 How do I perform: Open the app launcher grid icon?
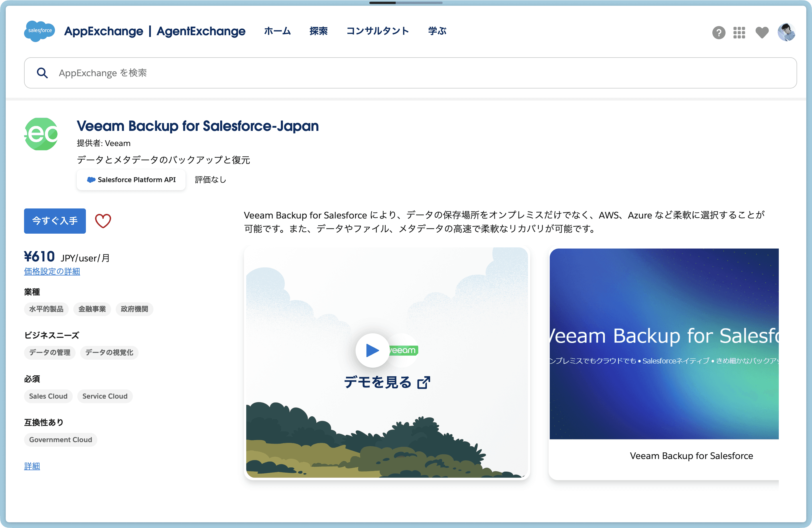[x=739, y=33]
